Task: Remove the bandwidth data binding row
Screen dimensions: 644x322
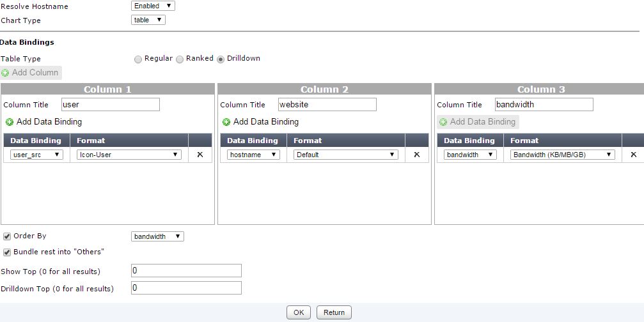Action: tap(634, 155)
